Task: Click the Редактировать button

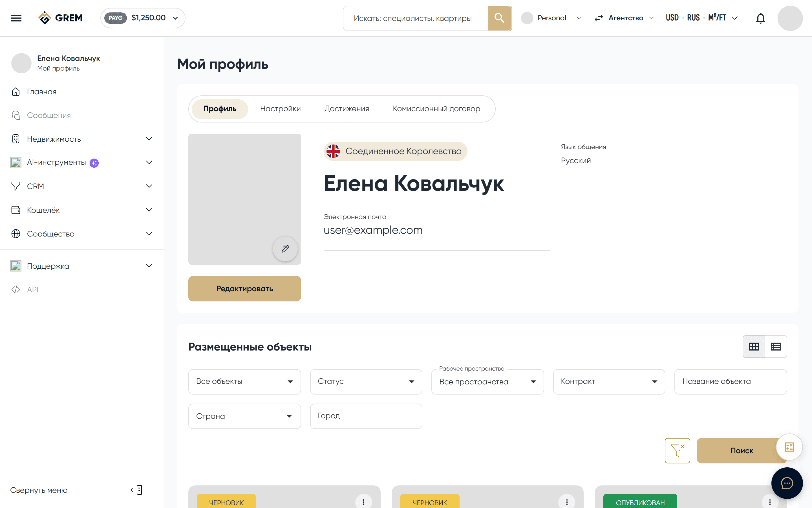Action: click(x=244, y=289)
